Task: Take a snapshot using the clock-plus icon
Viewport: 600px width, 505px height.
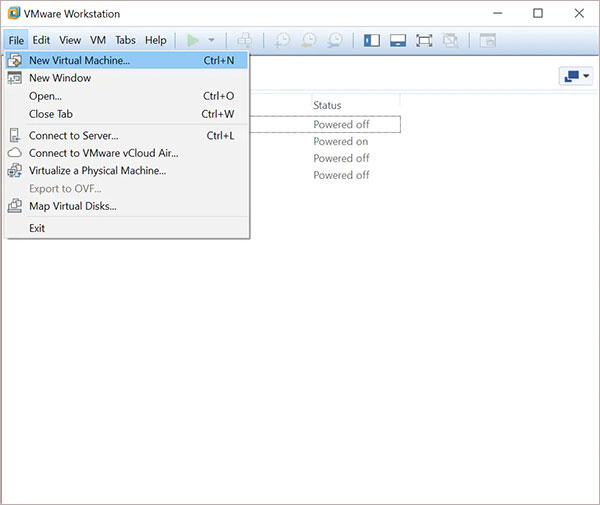Action: [282, 40]
